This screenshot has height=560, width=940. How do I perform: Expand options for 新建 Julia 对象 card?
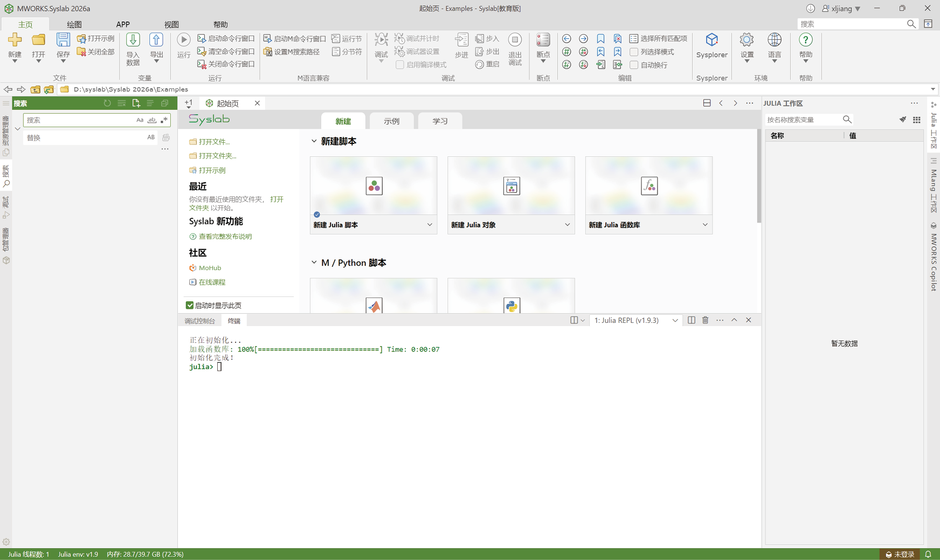coord(567,225)
